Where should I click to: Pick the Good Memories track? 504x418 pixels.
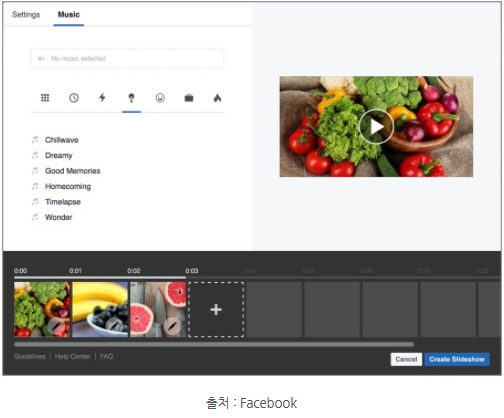coord(73,171)
